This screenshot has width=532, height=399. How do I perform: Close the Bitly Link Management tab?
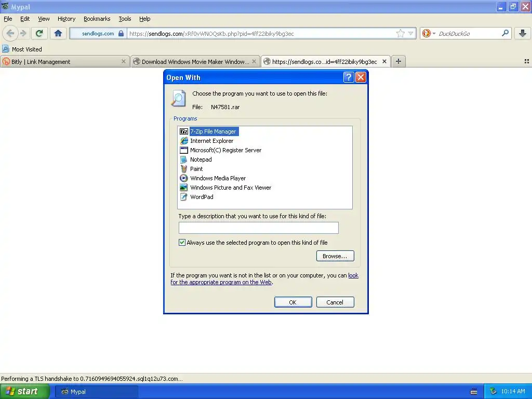[x=124, y=61]
